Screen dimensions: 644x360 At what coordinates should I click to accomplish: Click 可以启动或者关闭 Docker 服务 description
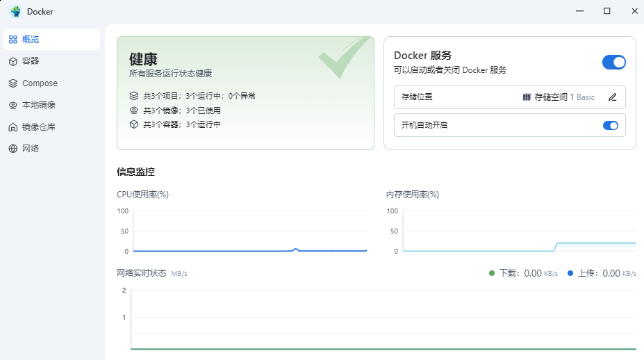(x=450, y=70)
